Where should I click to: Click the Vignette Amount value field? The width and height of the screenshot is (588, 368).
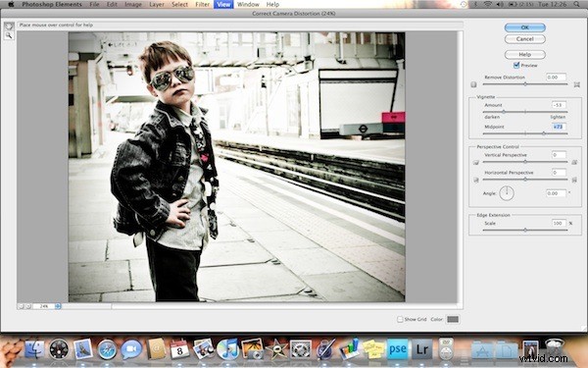[x=559, y=105]
